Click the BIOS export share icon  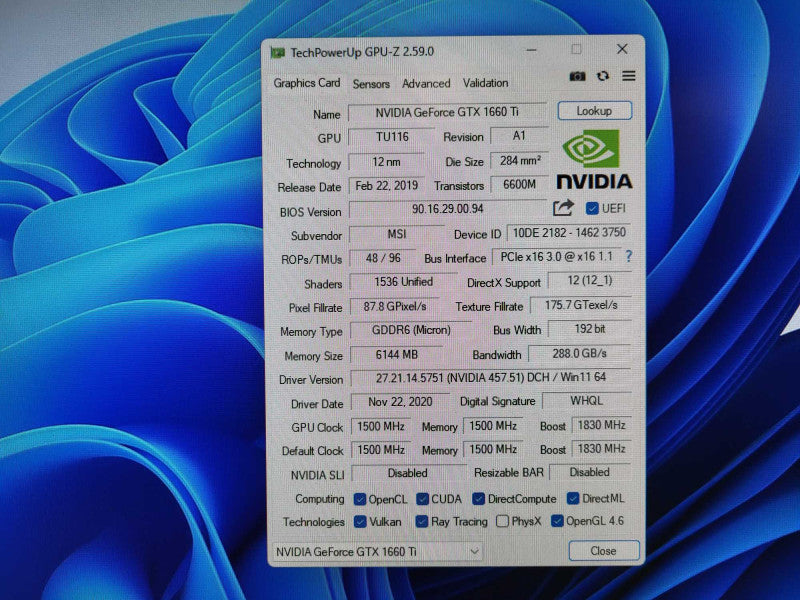(563, 208)
